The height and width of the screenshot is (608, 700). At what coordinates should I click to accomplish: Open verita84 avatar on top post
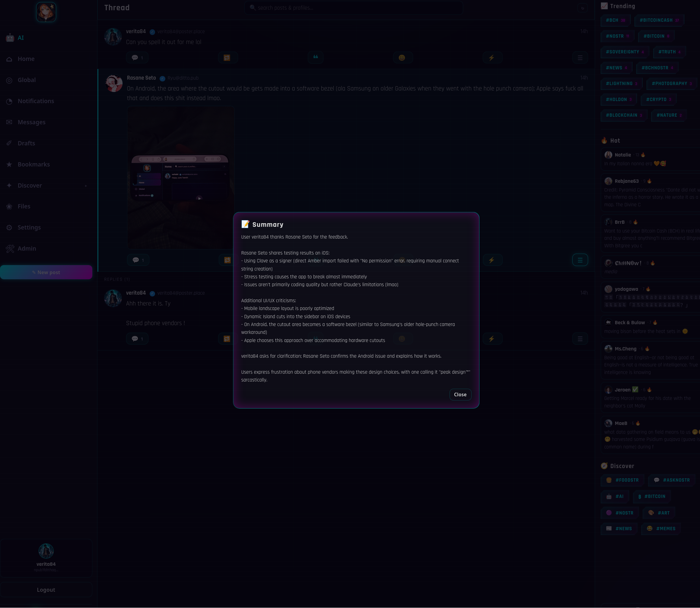[113, 37]
